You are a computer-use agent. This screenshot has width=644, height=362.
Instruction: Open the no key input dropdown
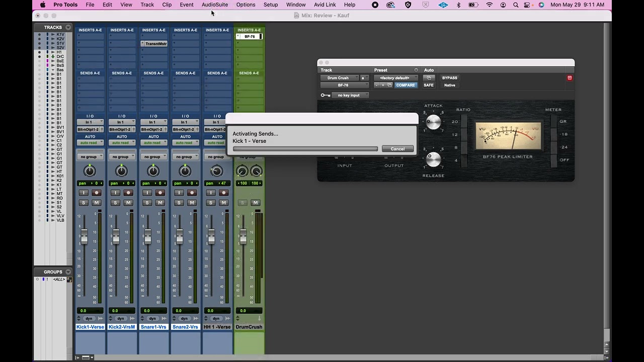click(x=351, y=95)
